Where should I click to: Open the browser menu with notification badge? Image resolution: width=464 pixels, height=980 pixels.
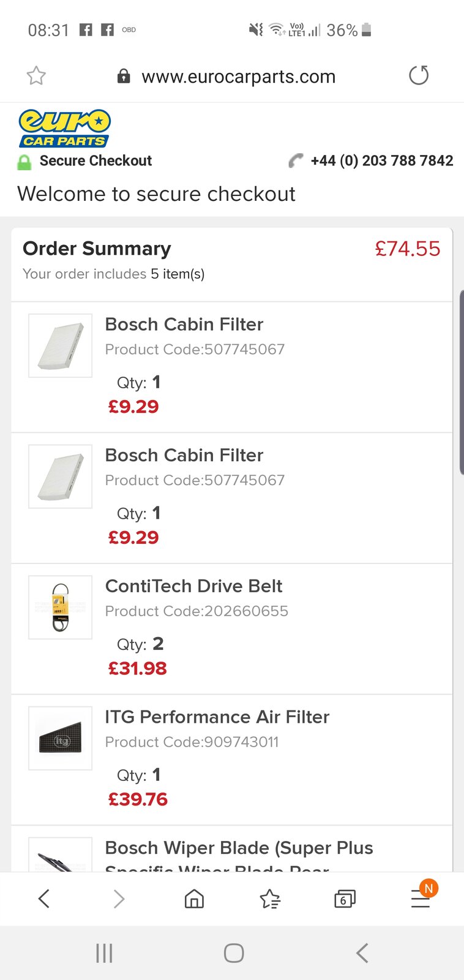tap(421, 899)
